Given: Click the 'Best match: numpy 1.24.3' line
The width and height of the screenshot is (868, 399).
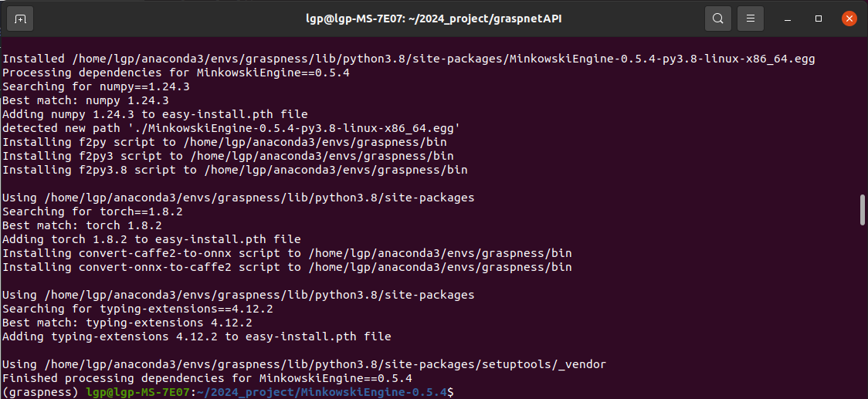Looking at the screenshot, I should (x=86, y=101).
